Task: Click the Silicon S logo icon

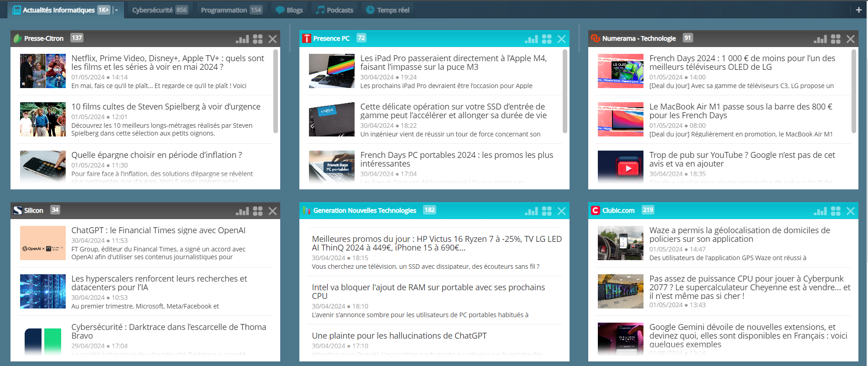Action: point(17,210)
